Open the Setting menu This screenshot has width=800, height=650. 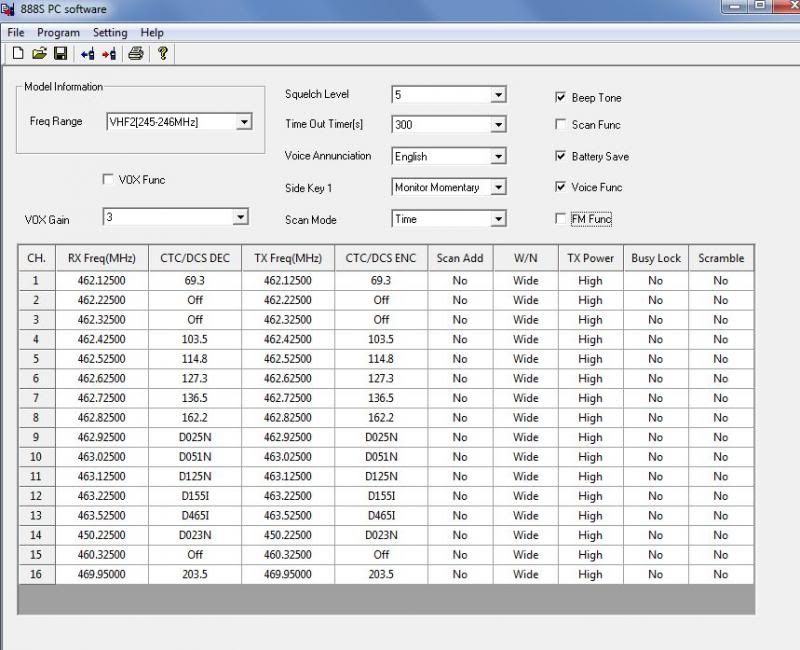coord(110,33)
